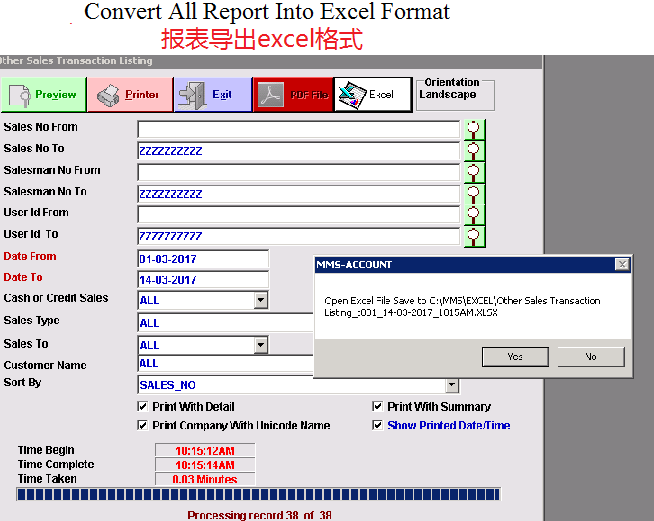Open lookup beside Sales No From field
Viewport: 654px width, 521px height.
474,129
